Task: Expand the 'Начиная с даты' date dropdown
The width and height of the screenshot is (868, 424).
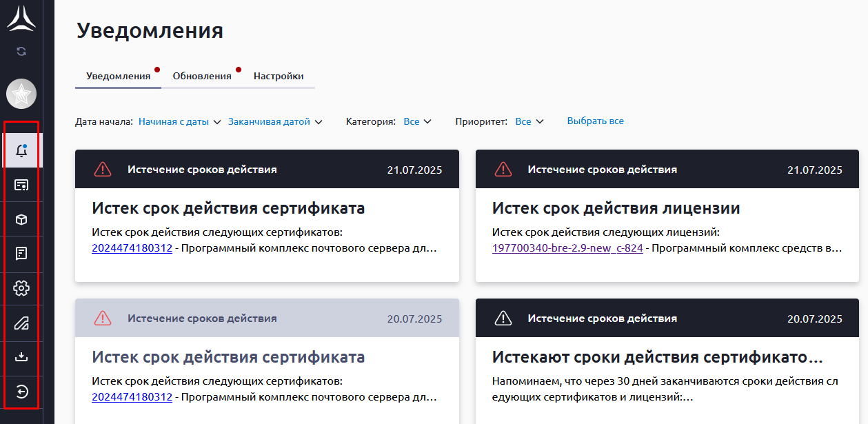Action: 179,122
